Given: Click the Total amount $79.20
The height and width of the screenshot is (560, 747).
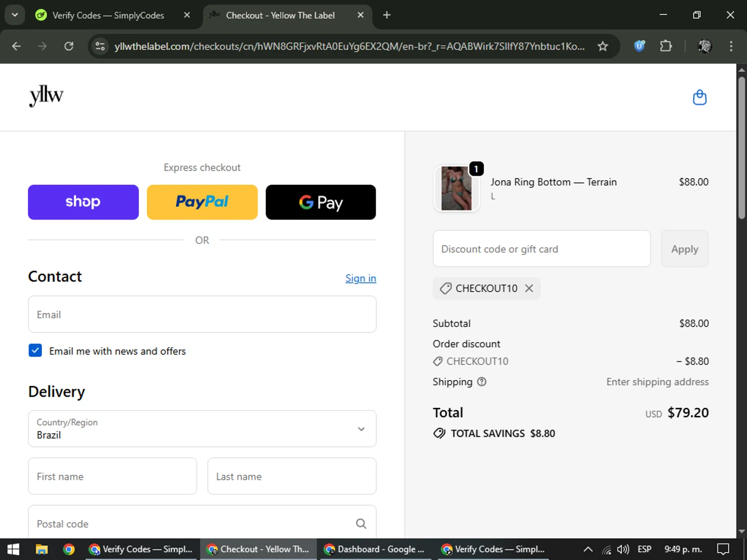Looking at the screenshot, I should 688,413.
